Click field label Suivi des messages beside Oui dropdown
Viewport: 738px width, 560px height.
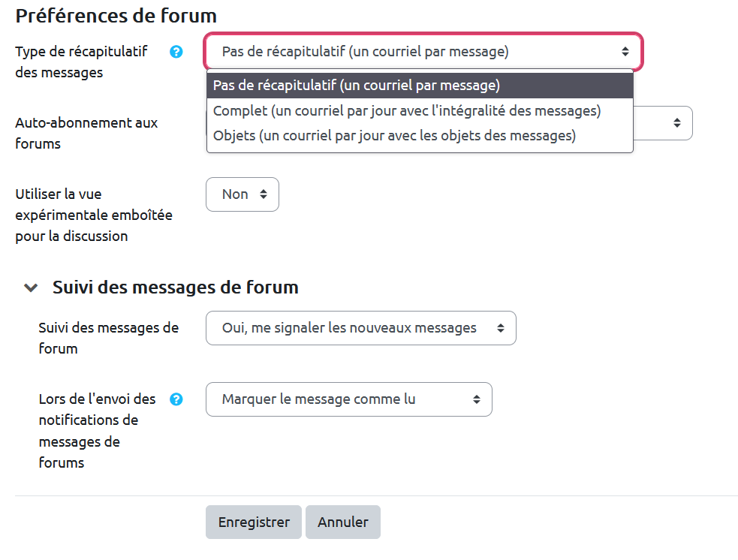click(x=108, y=338)
